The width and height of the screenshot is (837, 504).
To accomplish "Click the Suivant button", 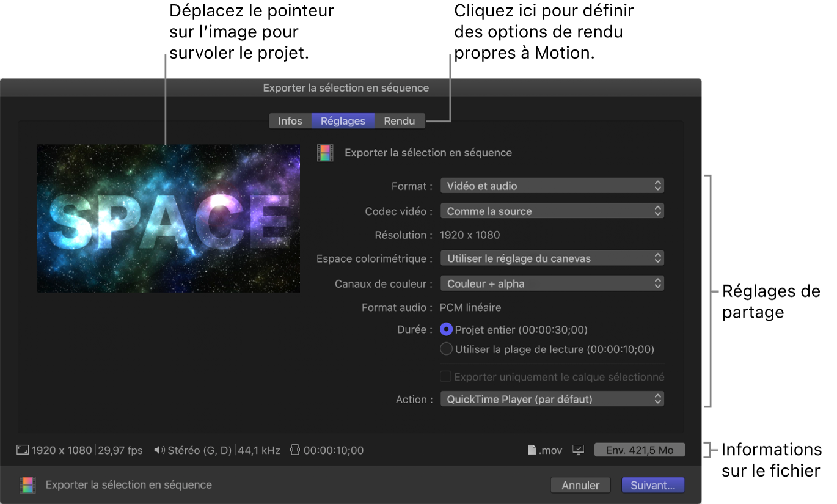I will pyautogui.click(x=653, y=485).
